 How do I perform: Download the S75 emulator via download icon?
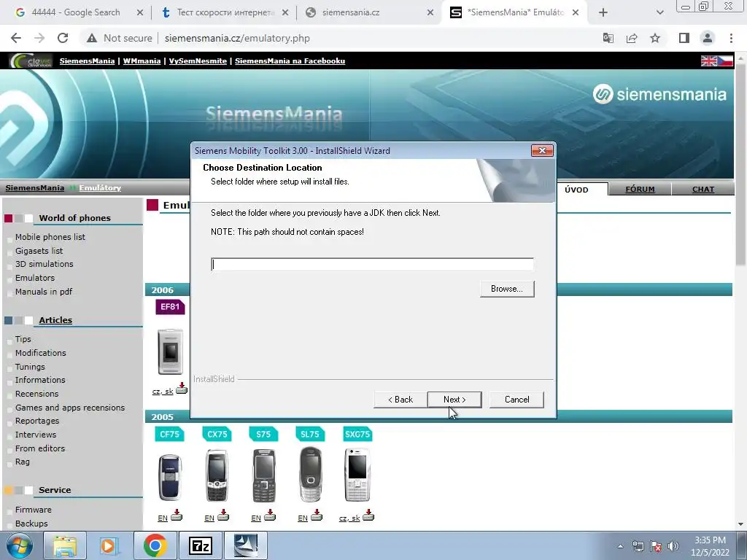pyautogui.click(x=270, y=516)
